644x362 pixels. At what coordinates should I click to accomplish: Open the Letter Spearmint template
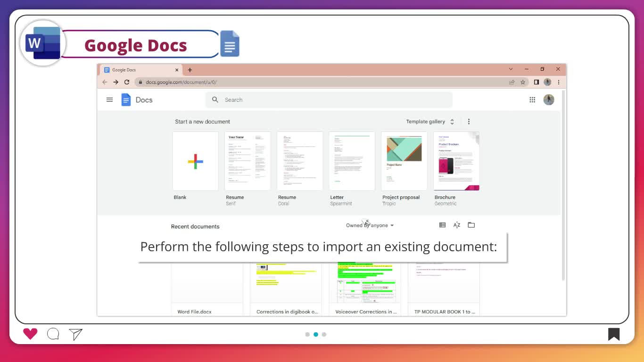click(352, 161)
